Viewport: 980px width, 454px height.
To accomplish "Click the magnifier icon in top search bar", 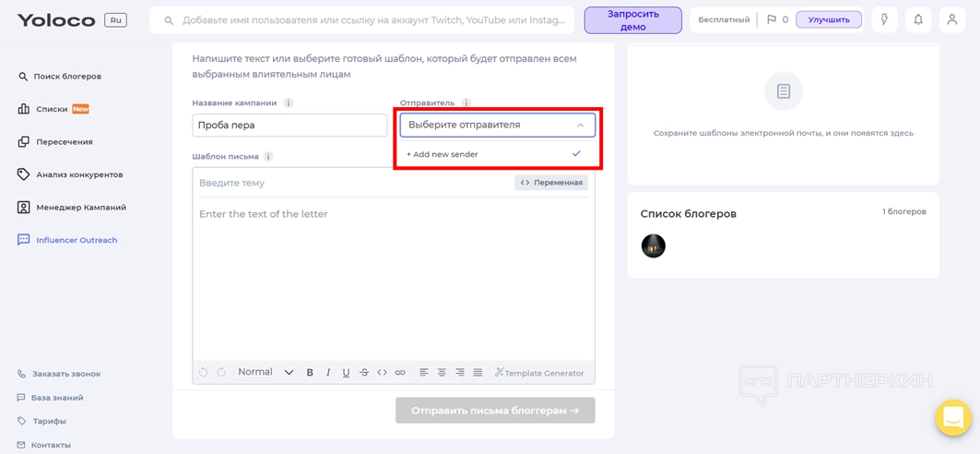I will [x=168, y=20].
